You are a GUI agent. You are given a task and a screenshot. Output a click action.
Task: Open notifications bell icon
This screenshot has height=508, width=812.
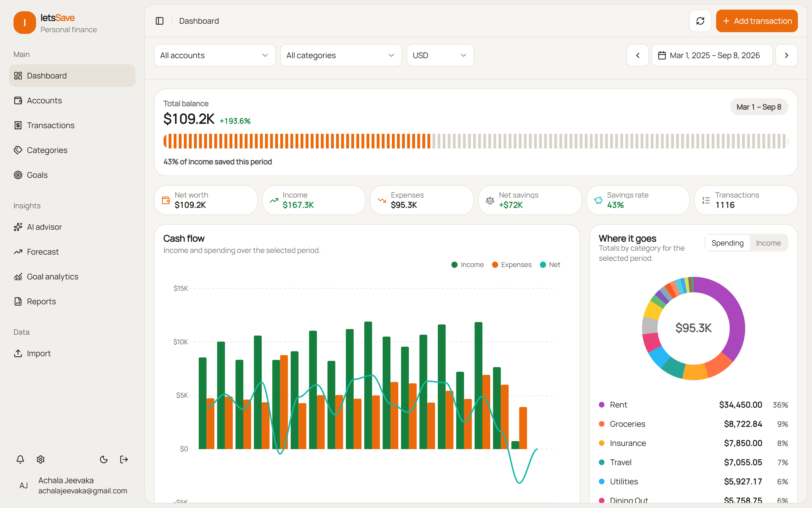coord(20,459)
